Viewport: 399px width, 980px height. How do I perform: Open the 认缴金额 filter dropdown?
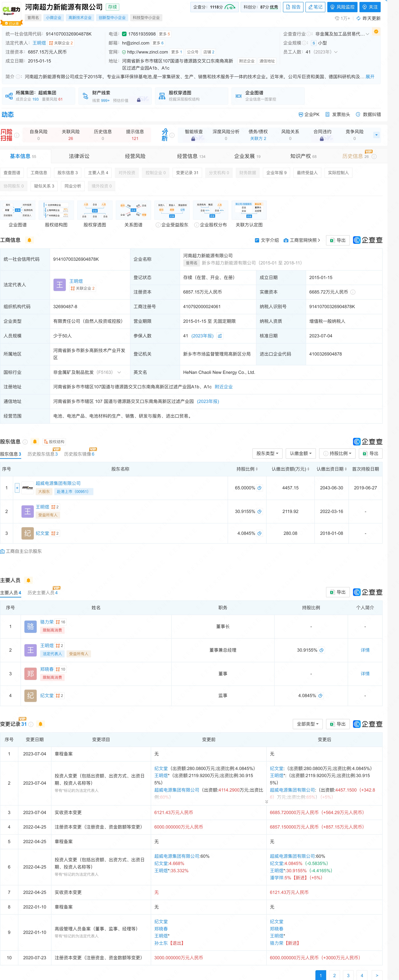pyautogui.click(x=301, y=454)
